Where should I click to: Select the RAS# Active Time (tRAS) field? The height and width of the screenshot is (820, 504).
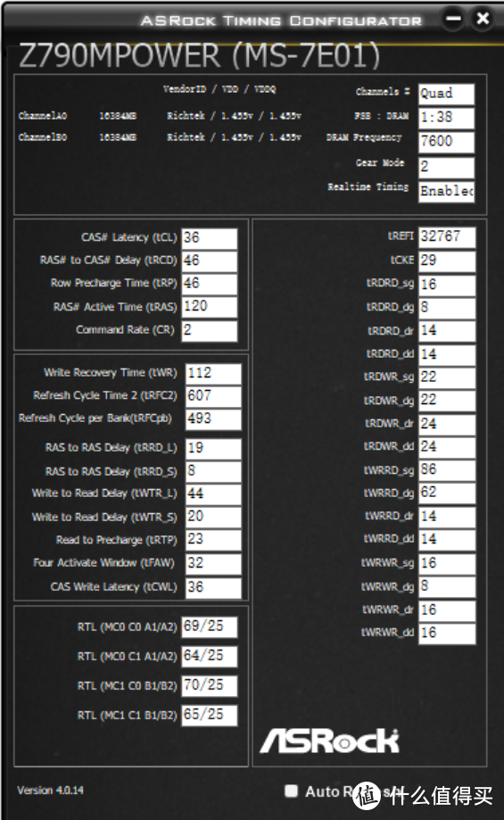pyautogui.click(x=210, y=306)
